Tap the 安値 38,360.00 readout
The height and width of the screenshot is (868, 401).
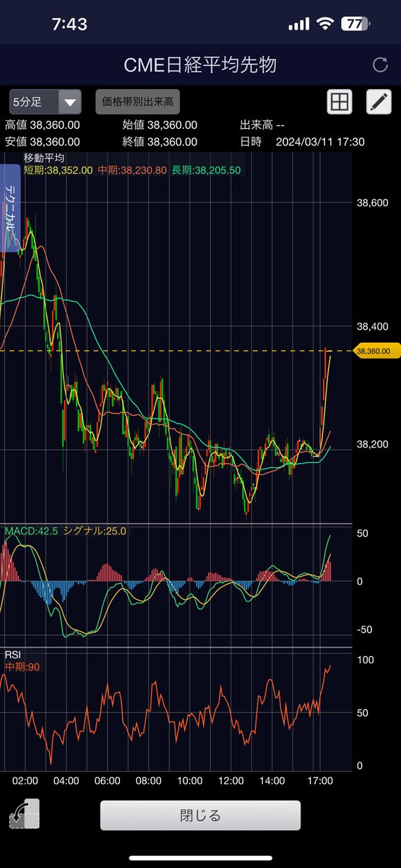click(x=43, y=142)
